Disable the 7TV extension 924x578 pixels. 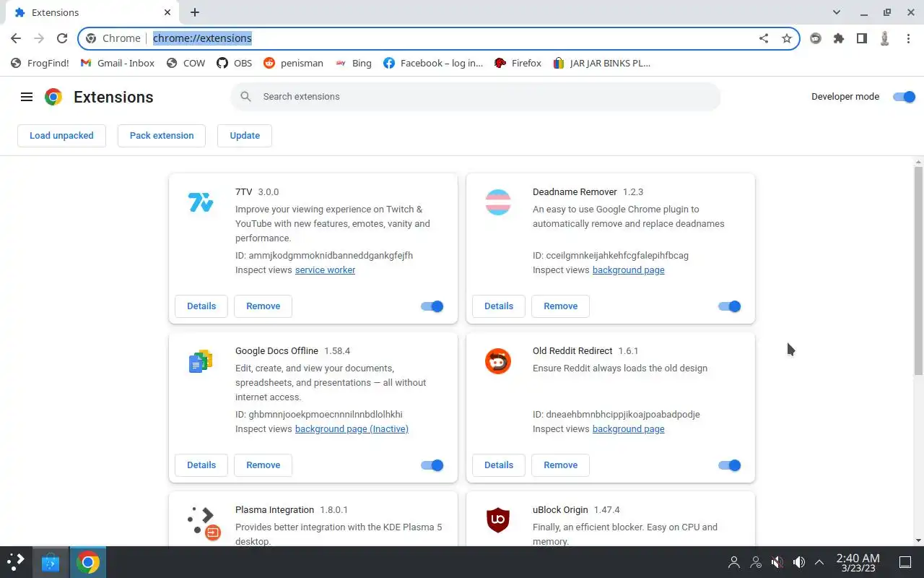pyautogui.click(x=432, y=306)
